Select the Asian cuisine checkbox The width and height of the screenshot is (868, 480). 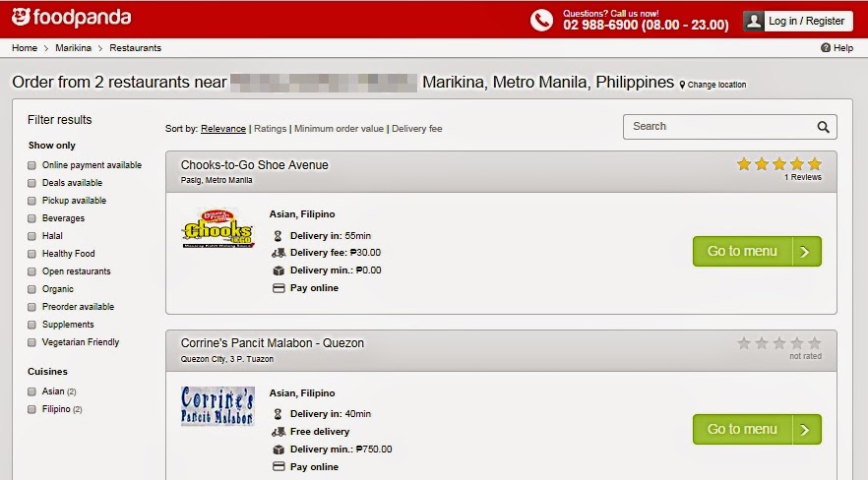[31, 391]
